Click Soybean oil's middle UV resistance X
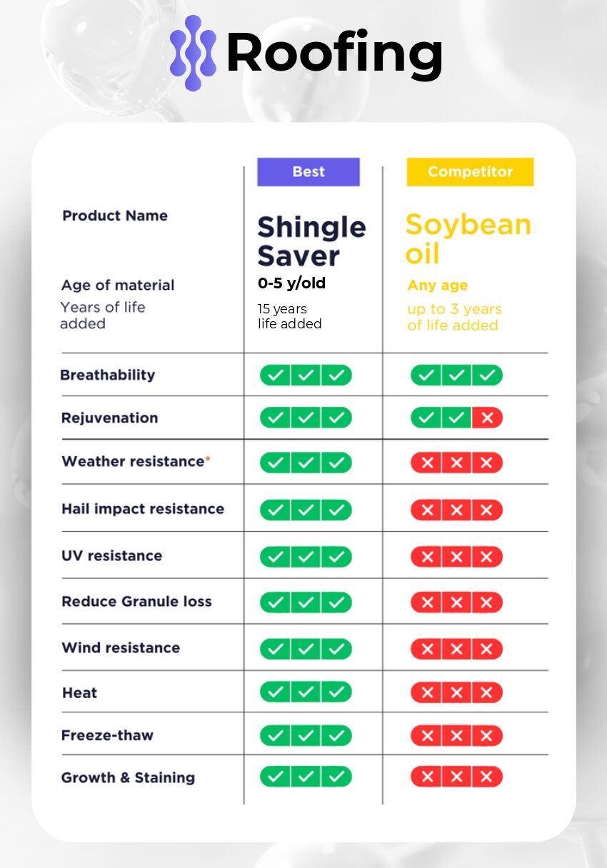Screen dimensions: 607x868 tap(456, 556)
